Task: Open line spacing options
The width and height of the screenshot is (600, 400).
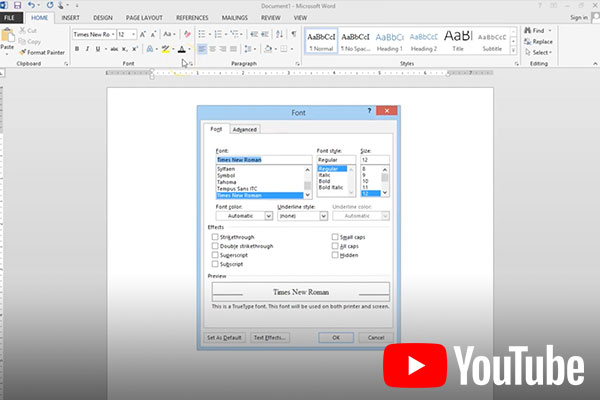Action: [248, 49]
